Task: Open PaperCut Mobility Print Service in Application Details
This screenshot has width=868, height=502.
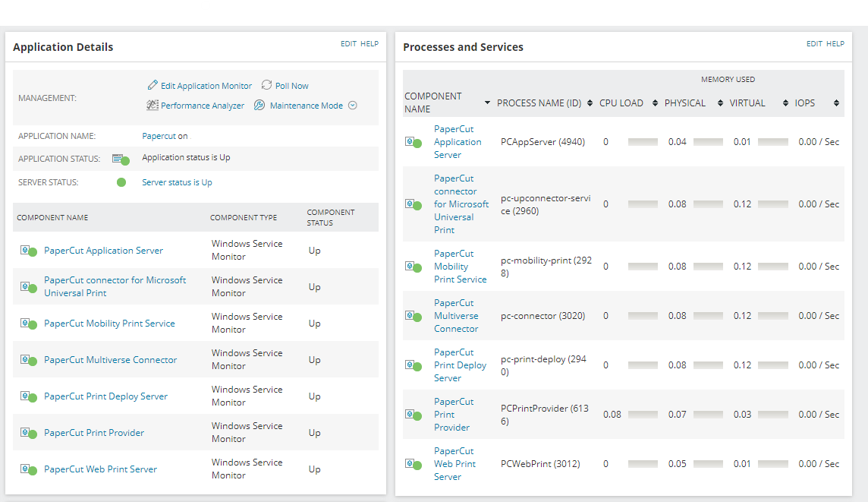Action: pyautogui.click(x=109, y=324)
